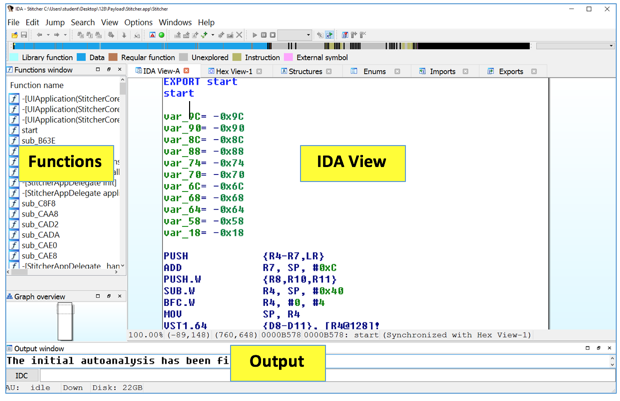The height and width of the screenshot is (401, 620).
Task: Select sub_CAE0 in the Functions window
Action: [x=40, y=245]
